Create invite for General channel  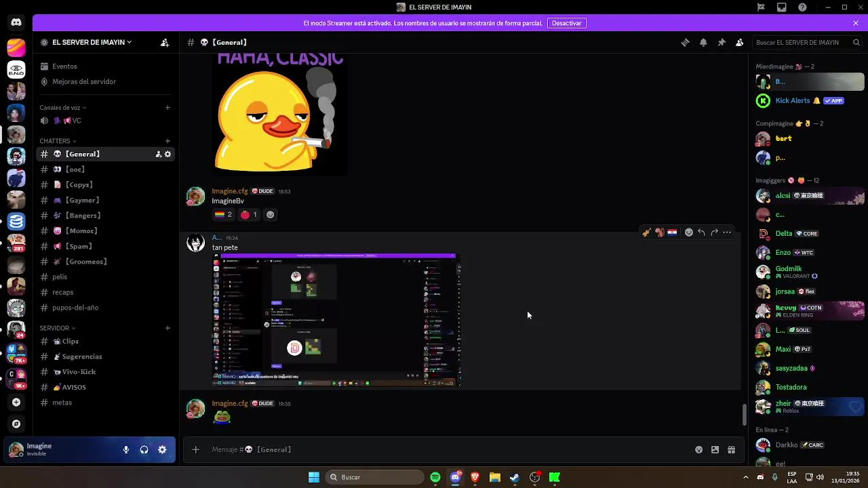159,154
